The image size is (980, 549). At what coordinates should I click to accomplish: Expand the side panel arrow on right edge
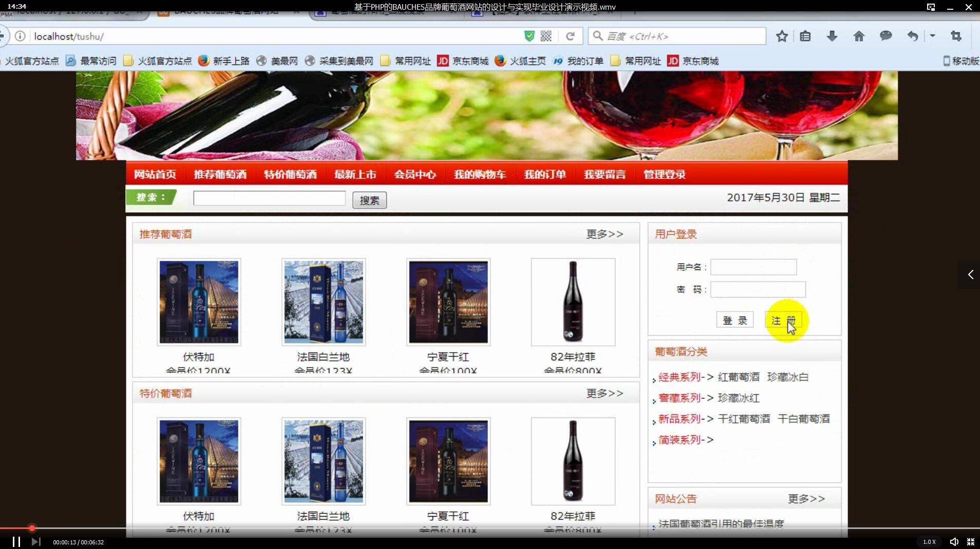point(970,274)
